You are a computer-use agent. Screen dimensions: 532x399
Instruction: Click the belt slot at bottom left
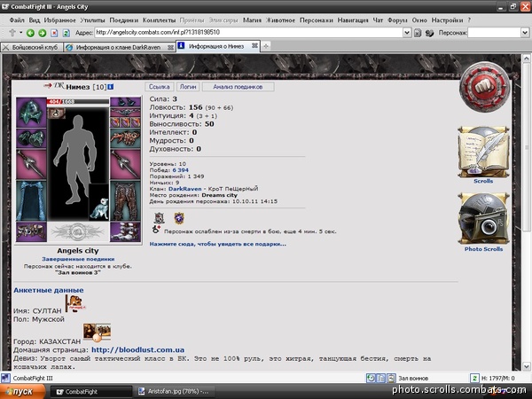31,231
